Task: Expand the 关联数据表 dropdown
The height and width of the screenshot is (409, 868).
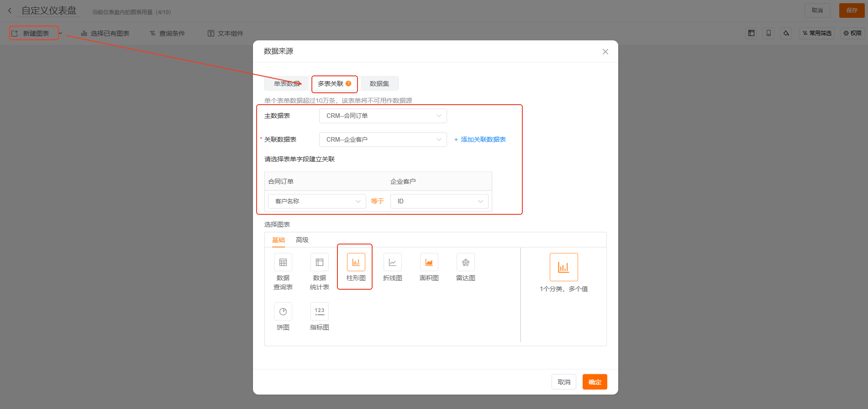Action: point(383,140)
